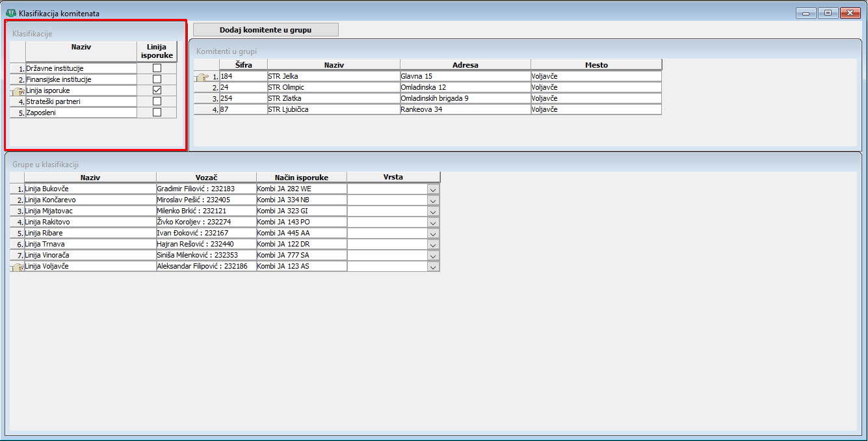Viewport: 868px width, 441px height.
Task: Click the app icon in the title bar
Action: pyautogui.click(x=10, y=13)
